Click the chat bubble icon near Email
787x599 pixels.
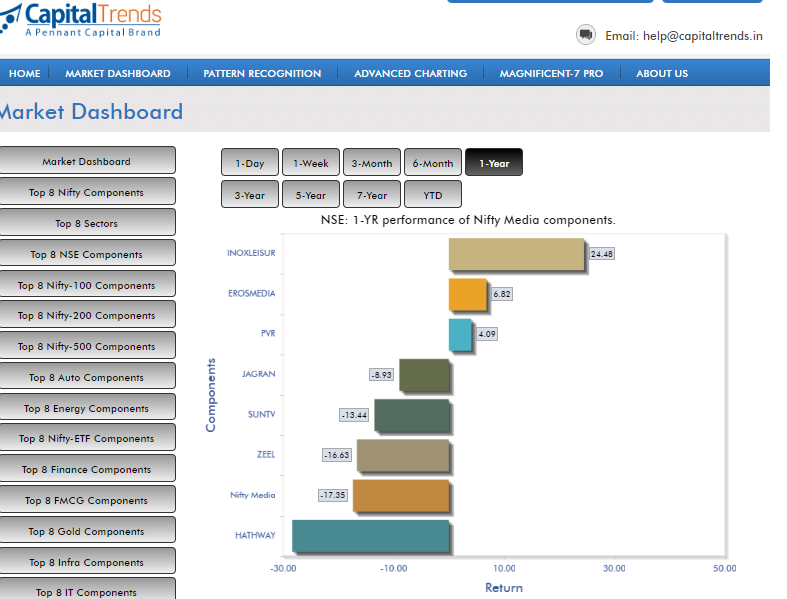coord(585,35)
